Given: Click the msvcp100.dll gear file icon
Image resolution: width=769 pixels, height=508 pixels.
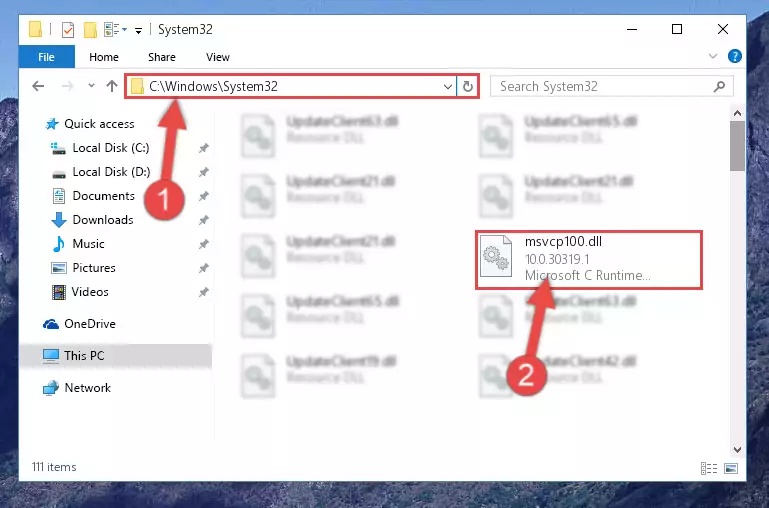Looking at the screenshot, I should click(496, 257).
